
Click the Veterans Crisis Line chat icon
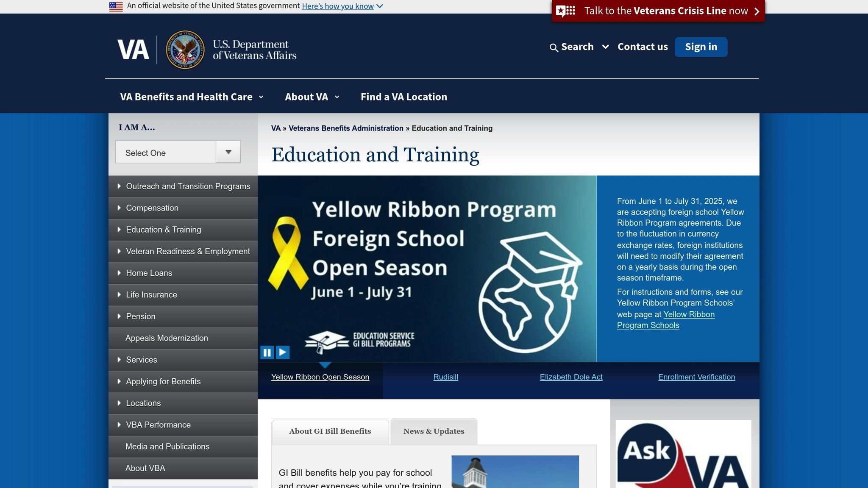pyautogui.click(x=565, y=11)
